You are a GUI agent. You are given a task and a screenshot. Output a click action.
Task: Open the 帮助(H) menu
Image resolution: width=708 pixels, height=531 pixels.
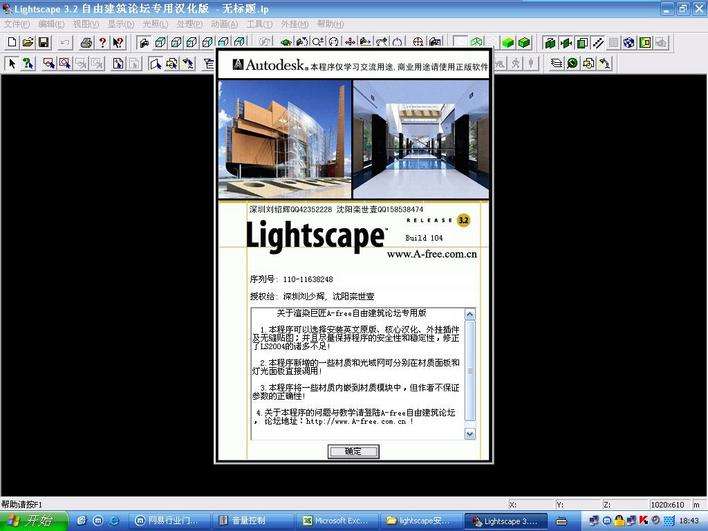[330, 23]
